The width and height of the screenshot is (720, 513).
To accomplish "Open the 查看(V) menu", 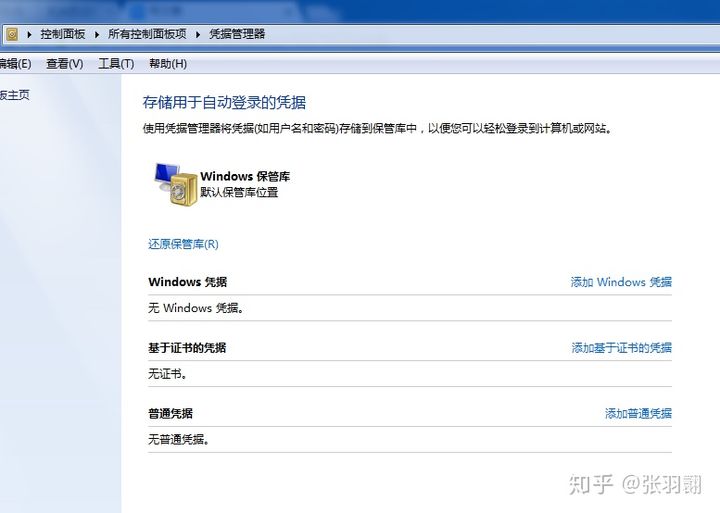I will [x=65, y=63].
